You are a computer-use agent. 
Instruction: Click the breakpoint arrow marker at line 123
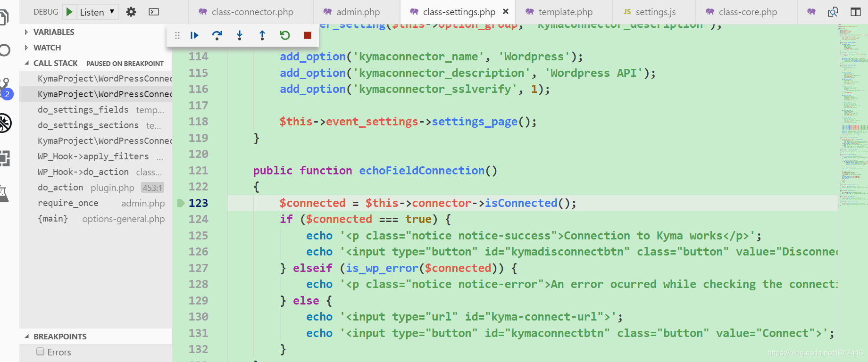181,203
